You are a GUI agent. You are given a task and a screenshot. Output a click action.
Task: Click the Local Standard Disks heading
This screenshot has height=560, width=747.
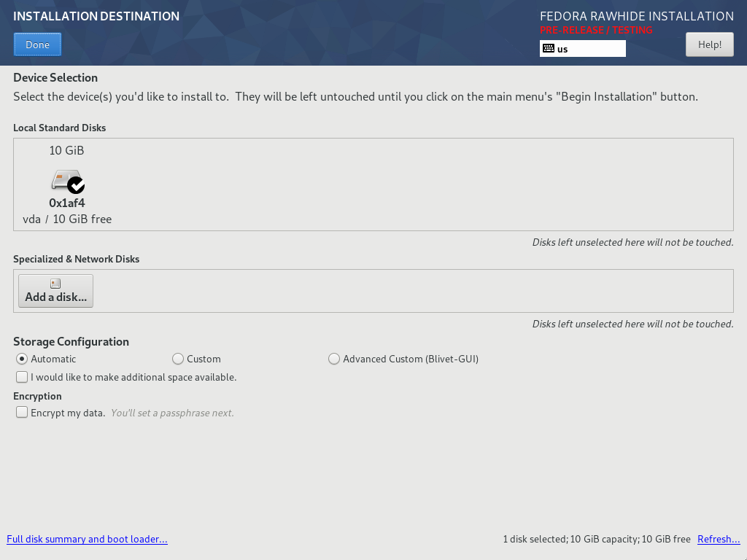[x=60, y=128]
